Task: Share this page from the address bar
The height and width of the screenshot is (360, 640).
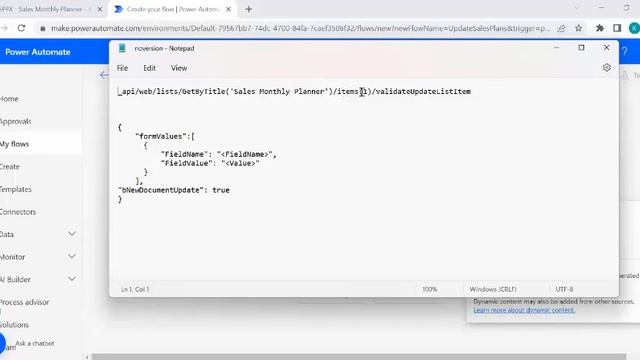Action: pyautogui.click(x=562, y=28)
